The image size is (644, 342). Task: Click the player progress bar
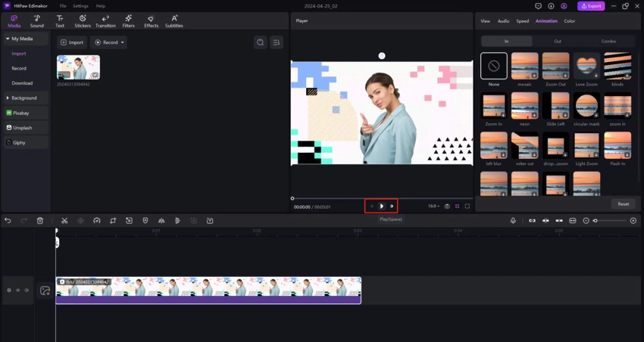point(382,198)
